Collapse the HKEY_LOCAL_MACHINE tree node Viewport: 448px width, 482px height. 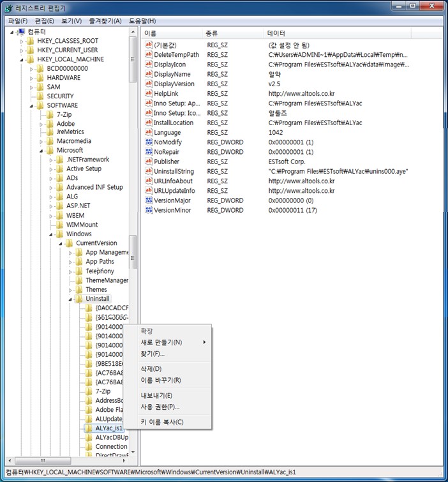click(22, 59)
